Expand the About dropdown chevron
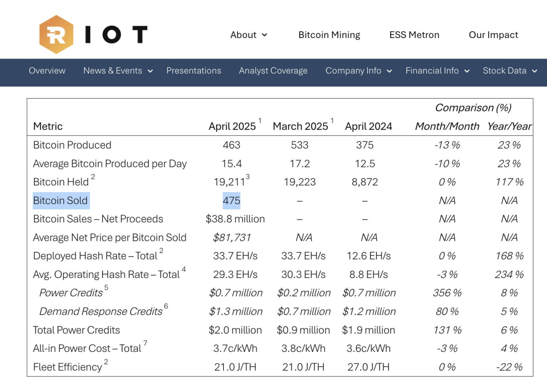The height and width of the screenshot is (392, 547). 265,35
